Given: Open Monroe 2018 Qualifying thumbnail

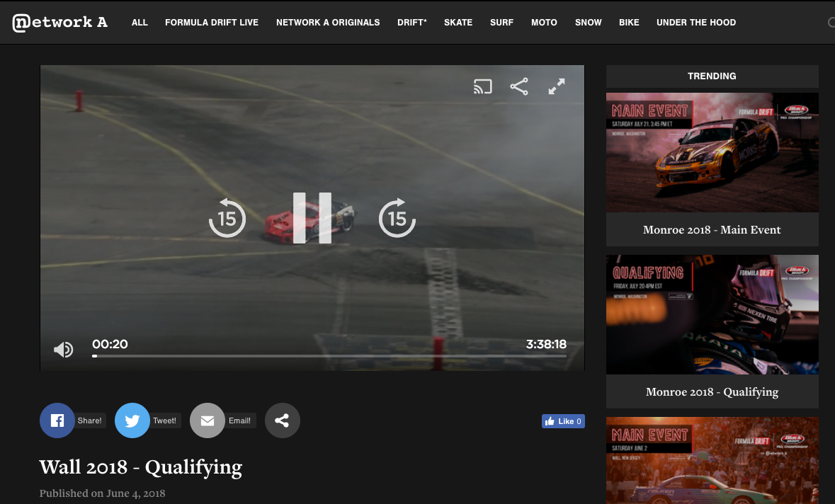Looking at the screenshot, I should 712,314.
